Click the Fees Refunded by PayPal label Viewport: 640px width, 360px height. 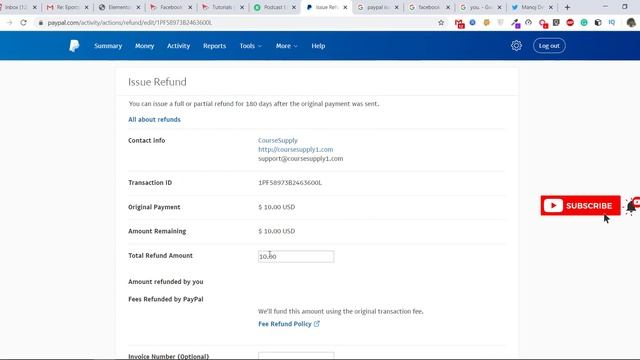click(166, 299)
